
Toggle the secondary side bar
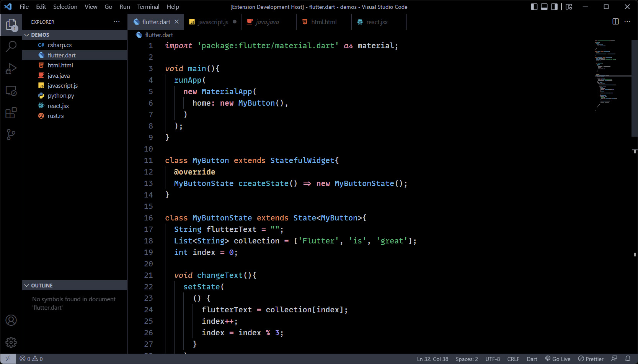554,7
